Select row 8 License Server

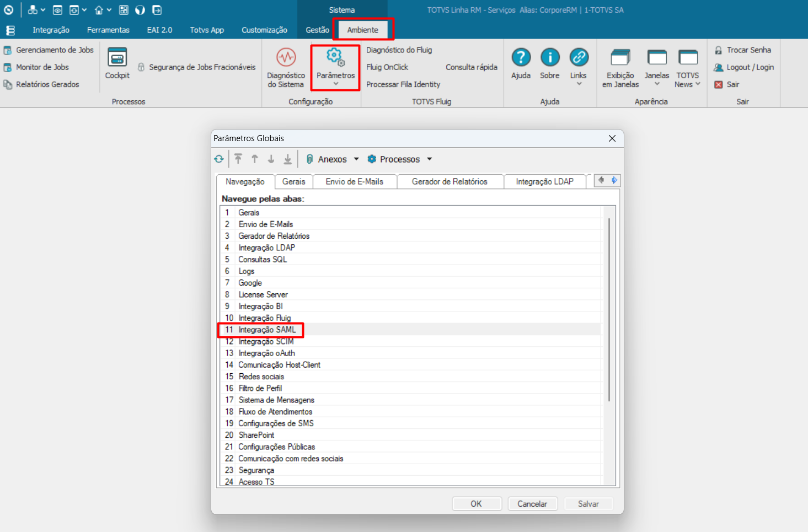pyautogui.click(x=410, y=294)
